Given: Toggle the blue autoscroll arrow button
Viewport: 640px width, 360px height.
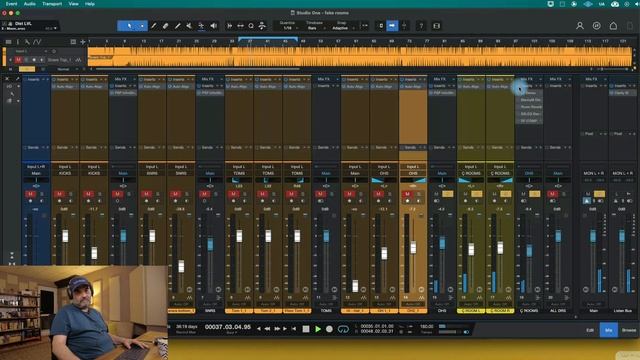Looking at the screenshot, I should point(392,26).
